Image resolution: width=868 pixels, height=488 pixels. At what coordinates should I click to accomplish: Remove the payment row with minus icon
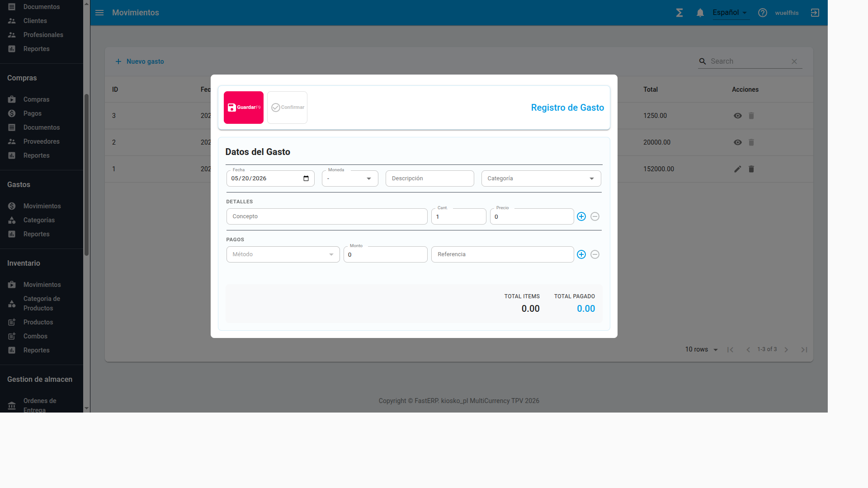[595, 254]
